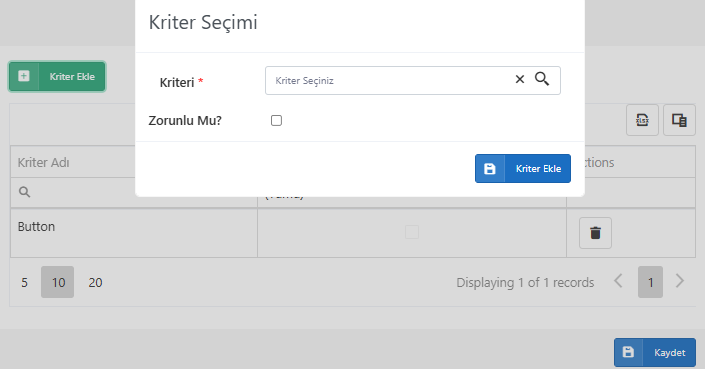Click the Zorunlu Mu? label
This screenshot has height=369, width=705.
click(185, 120)
